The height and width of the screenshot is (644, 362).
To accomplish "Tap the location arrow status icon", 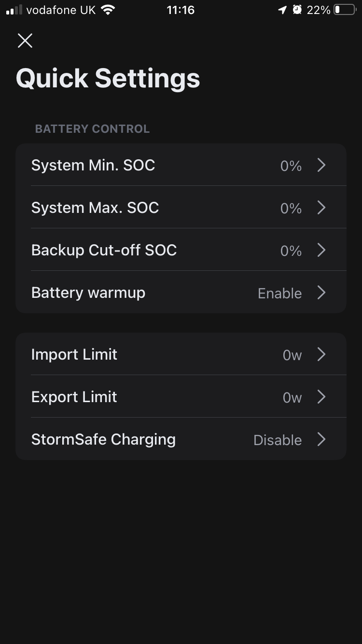I will [x=282, y=10].
